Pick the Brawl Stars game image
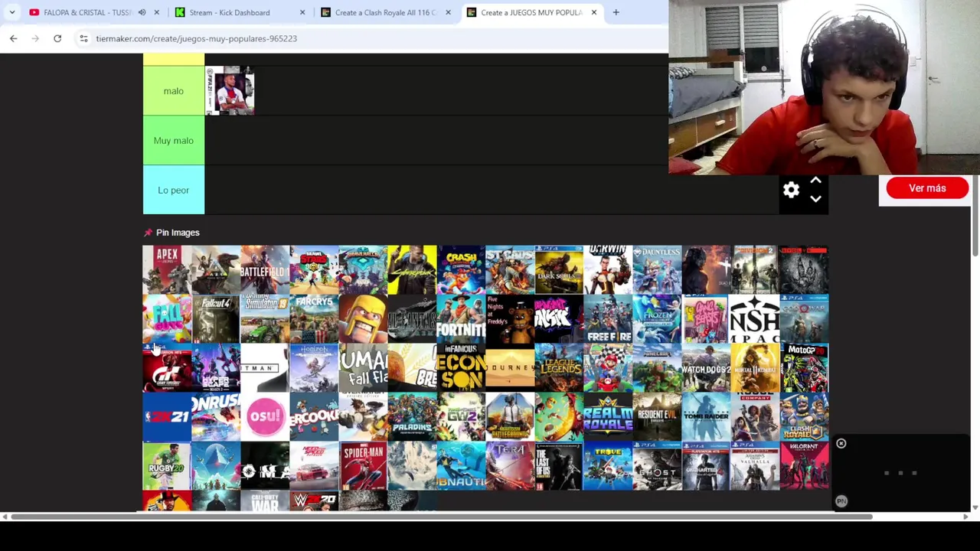This screenshot has width=980, height=551. click(314, 270)
